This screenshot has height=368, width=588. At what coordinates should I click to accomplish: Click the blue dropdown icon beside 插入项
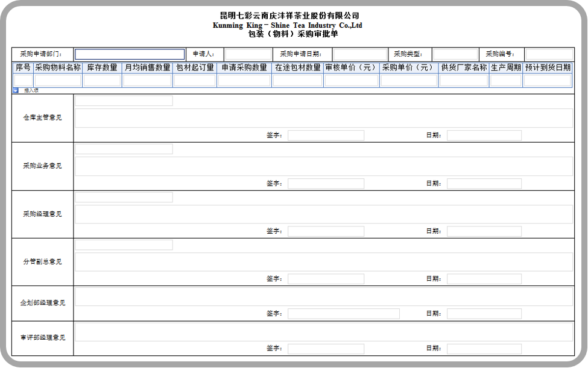(14, 90)
